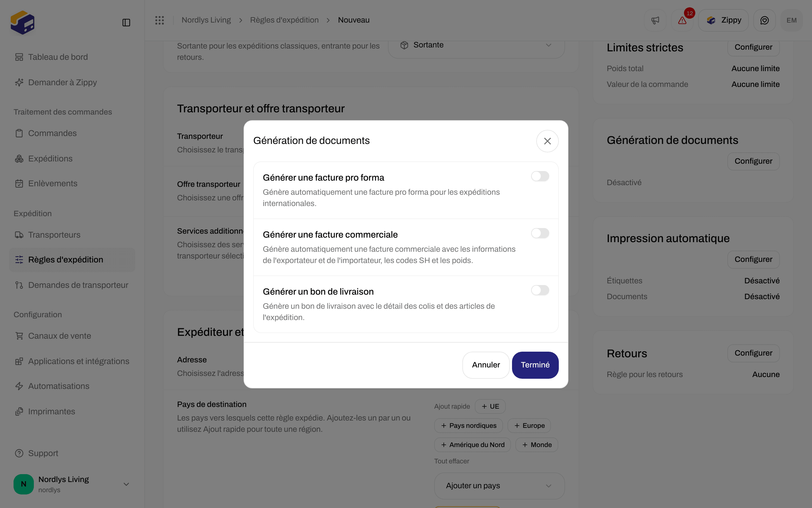Add Amérique du Nord quick-add
This screenshot has width=812, height=508.
point(473,445)
